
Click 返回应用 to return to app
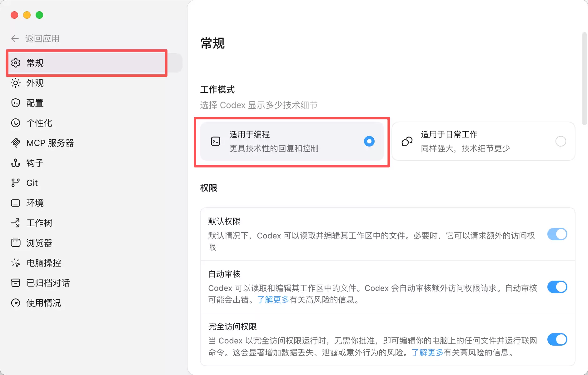click(42, 38)
